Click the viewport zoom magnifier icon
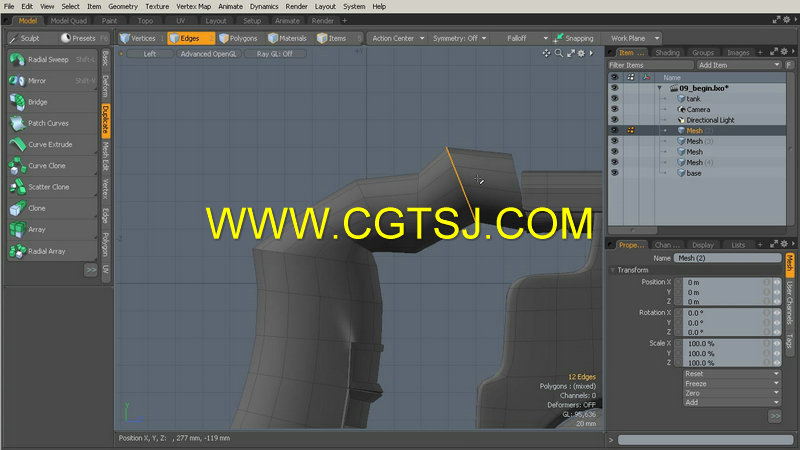 click(x=559, y=53)
